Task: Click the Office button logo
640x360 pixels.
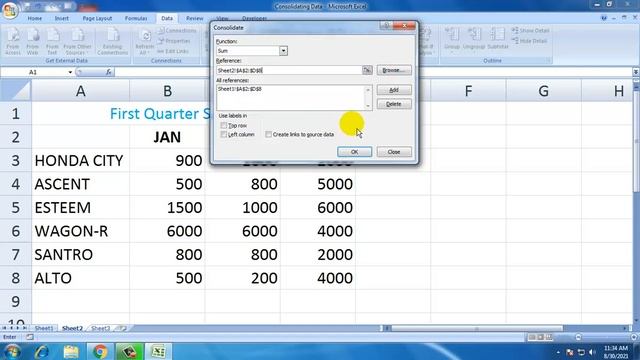Action: tap(10, 11)
